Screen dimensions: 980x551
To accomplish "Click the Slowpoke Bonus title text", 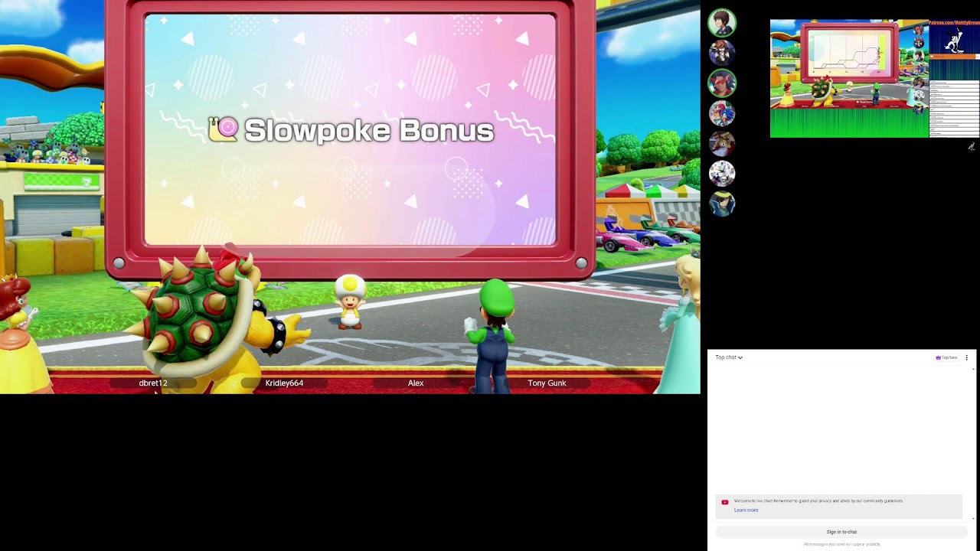I will click(368, 131).
